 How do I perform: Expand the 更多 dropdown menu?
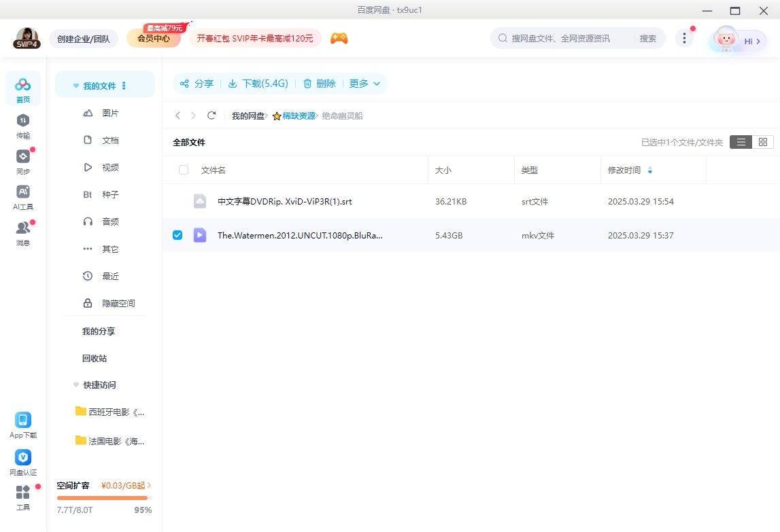(364, 83)
